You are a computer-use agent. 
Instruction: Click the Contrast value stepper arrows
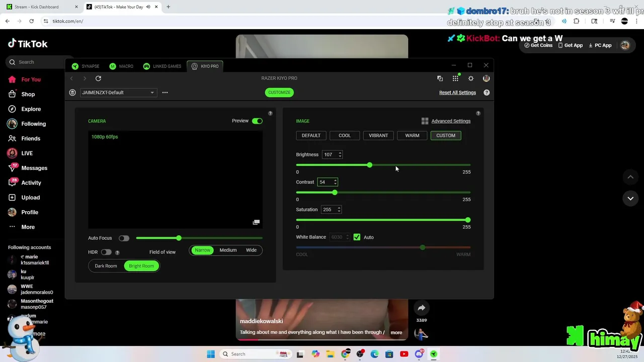(335, 182)
